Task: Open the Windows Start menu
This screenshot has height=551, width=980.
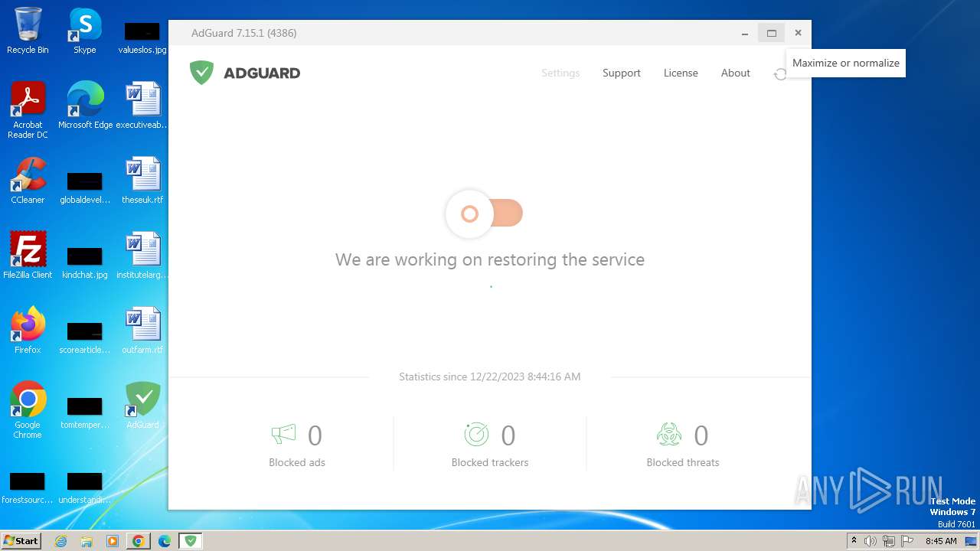Action: click(21, 541)
